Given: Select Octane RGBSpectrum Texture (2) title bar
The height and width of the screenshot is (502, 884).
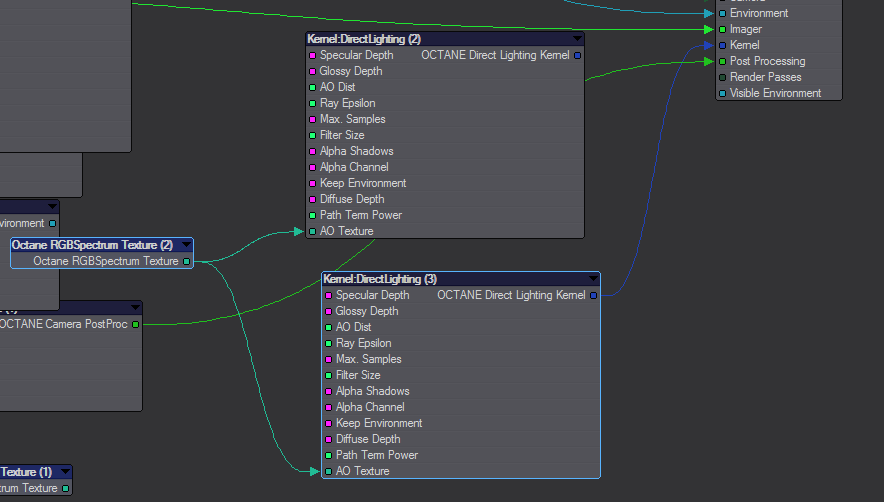Looking at the screenshot, I should point(102,245).
